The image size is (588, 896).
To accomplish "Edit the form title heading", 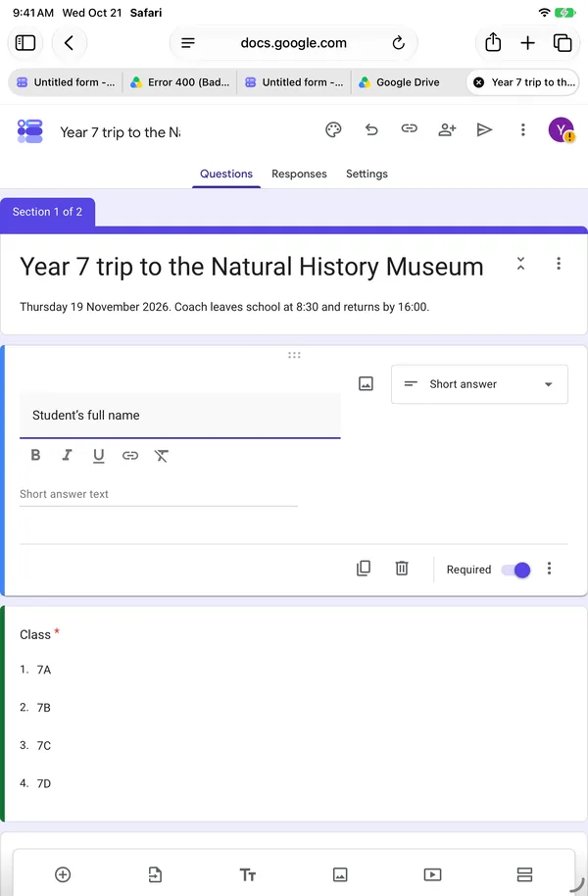I will click(252, 267).
